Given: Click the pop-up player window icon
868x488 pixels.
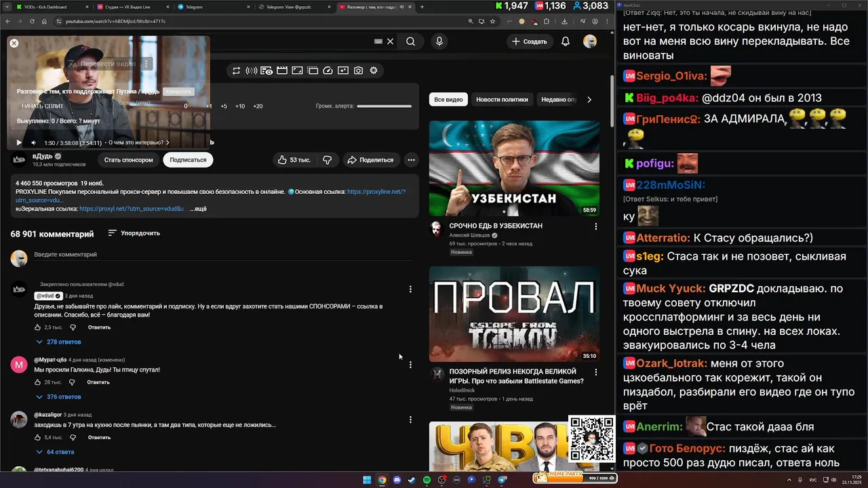Looking at the screenshot, I should tap(313, 70).
